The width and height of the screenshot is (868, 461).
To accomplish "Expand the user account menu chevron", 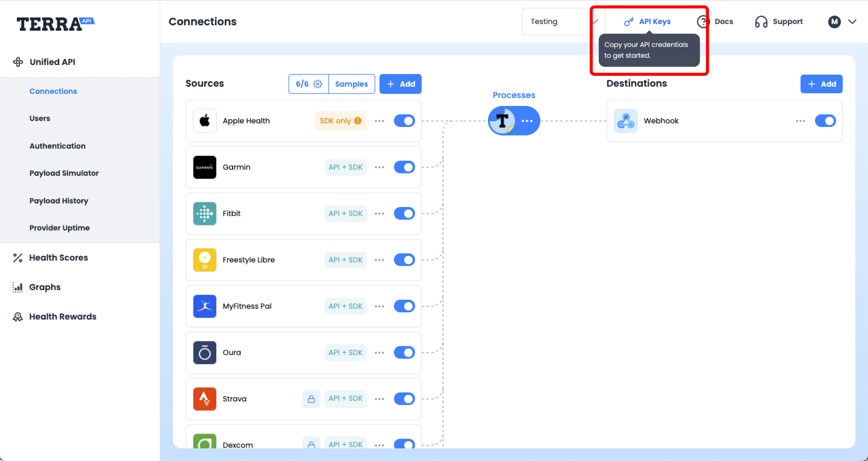I will (852, 22).
